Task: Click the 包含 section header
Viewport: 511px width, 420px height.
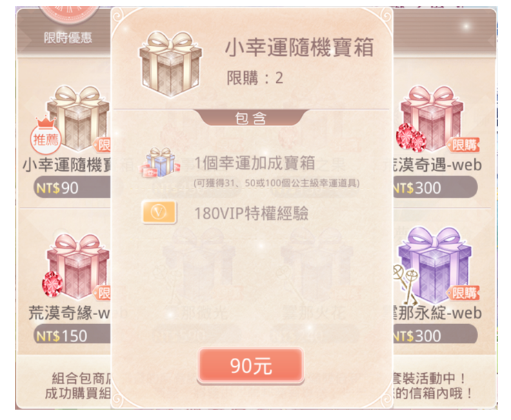Action: [251, 118]
